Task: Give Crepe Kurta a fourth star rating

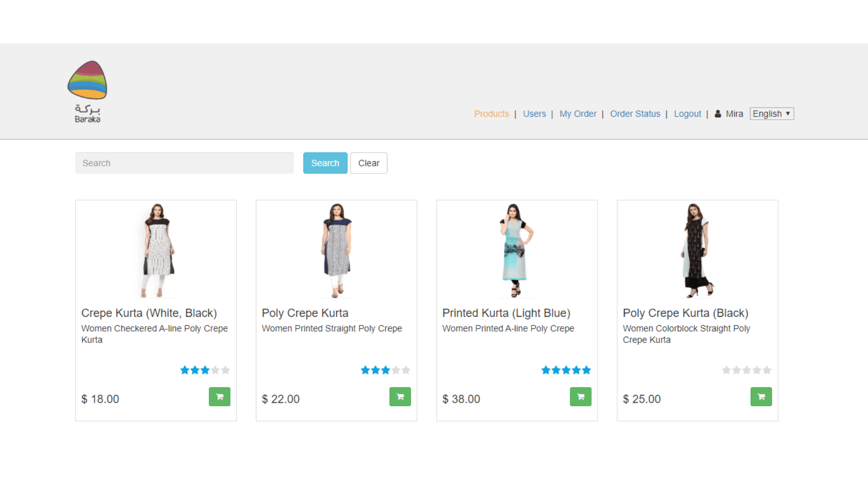Action: point(215,370)
